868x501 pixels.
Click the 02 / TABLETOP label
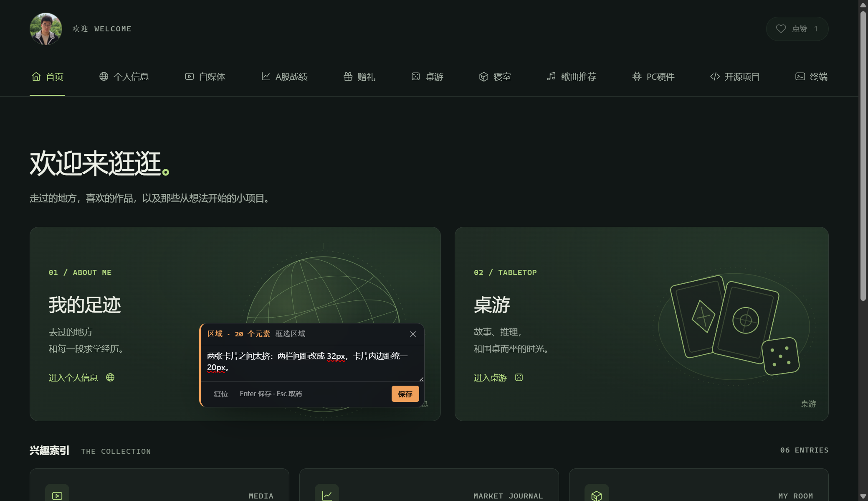[505, 272]
